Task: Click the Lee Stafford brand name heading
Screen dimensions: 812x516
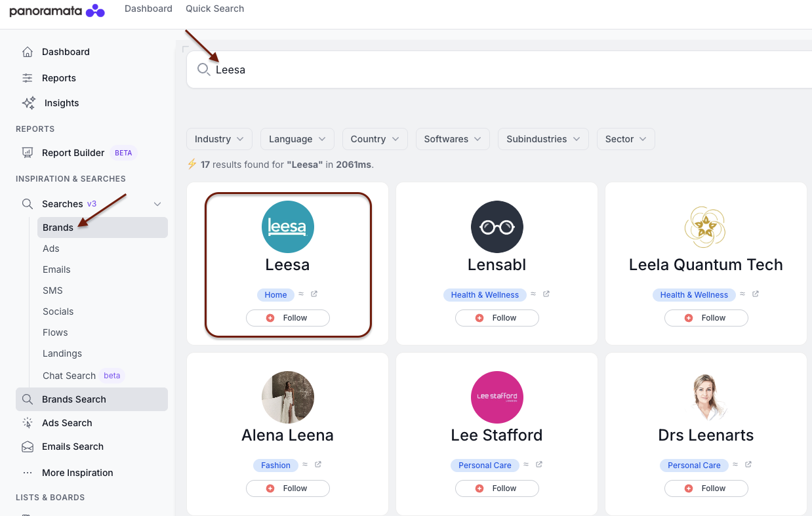Action: coord(497,435)
